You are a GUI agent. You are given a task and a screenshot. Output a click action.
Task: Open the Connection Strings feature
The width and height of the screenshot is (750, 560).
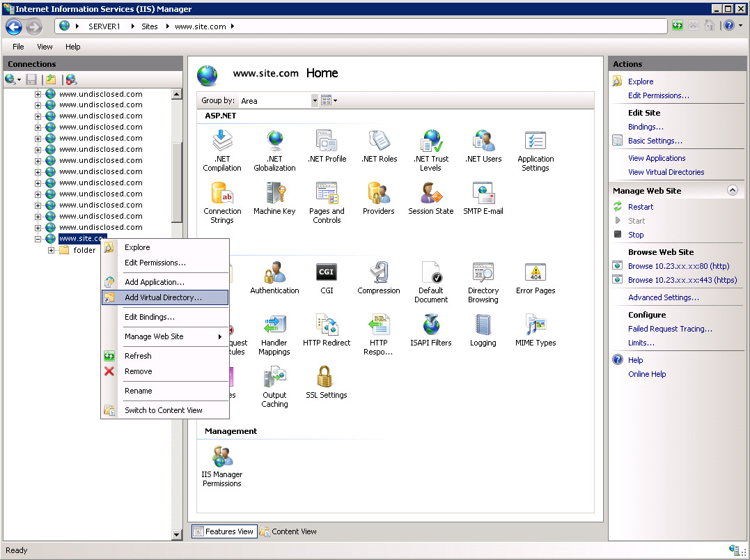[222, 202]
